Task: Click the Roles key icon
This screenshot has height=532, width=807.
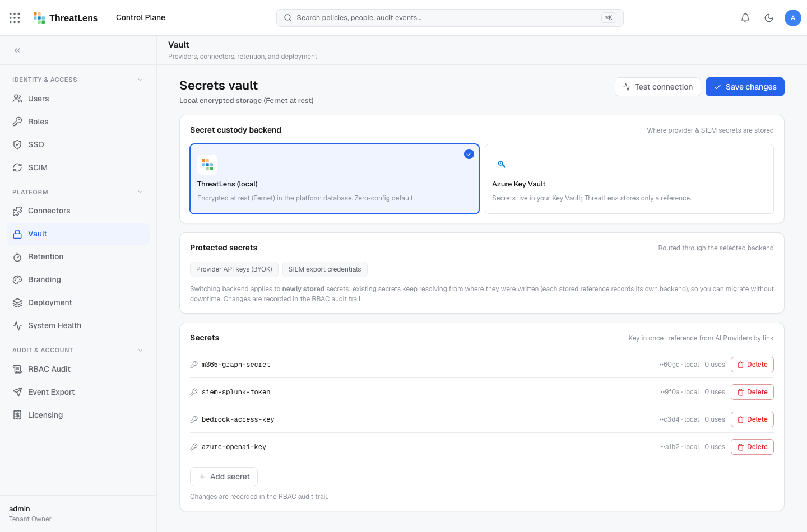Action: [x=17, y=122]
